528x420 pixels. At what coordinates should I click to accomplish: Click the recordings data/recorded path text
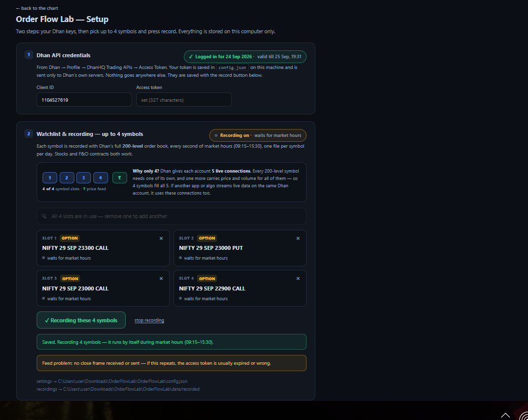tap(118, 389)
